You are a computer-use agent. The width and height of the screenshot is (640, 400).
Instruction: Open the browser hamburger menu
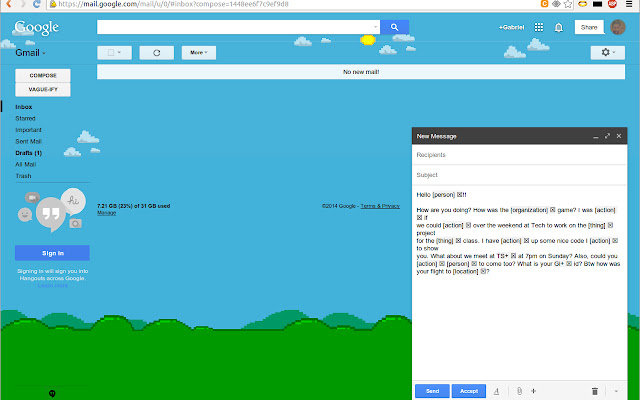[629, 4]
